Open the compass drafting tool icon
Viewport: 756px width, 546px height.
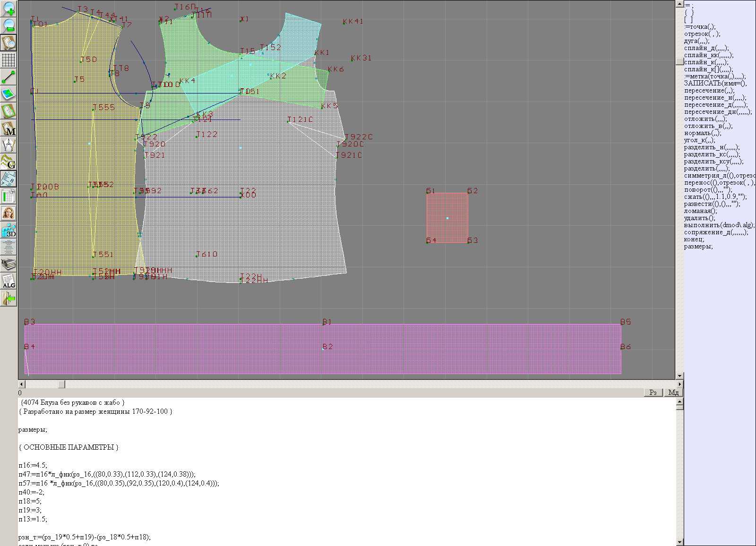pos(9,145)
